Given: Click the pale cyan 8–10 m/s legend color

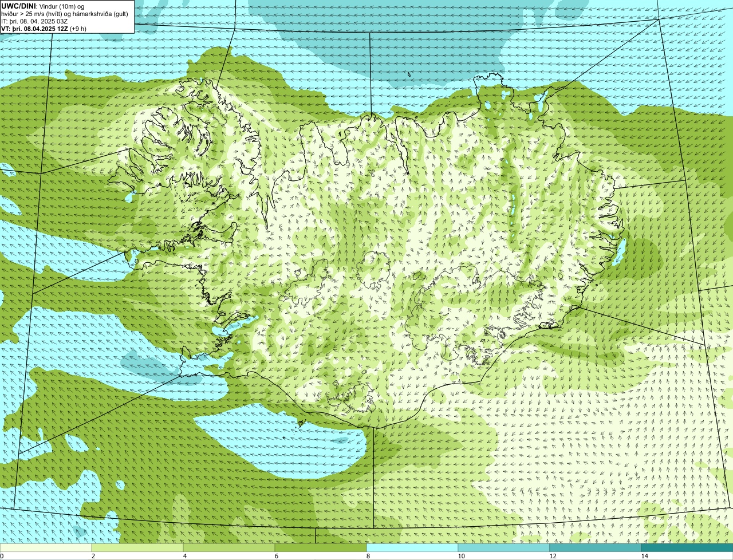Looking at the screenshot, I should [x=412, y=547].
